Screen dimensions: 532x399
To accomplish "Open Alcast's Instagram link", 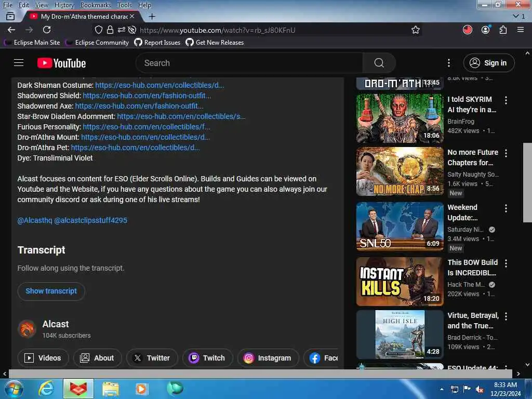I will tap(268, 358).
